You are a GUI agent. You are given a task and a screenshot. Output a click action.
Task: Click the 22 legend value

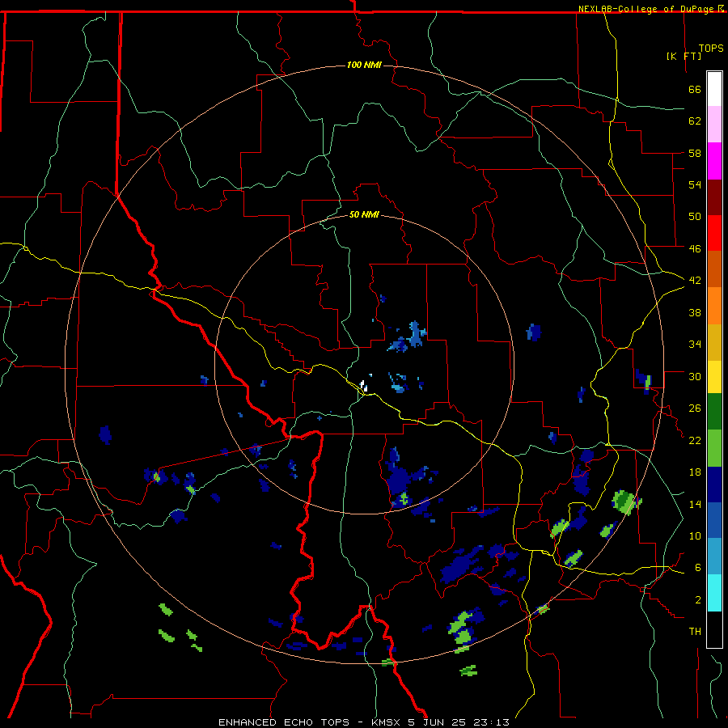695,441
